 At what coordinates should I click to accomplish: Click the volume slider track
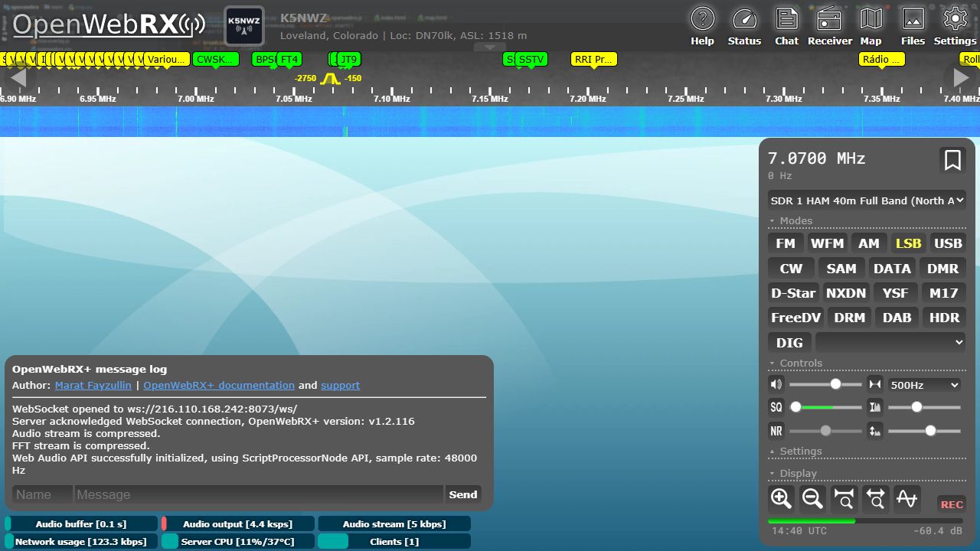click(x=825, y=384)
